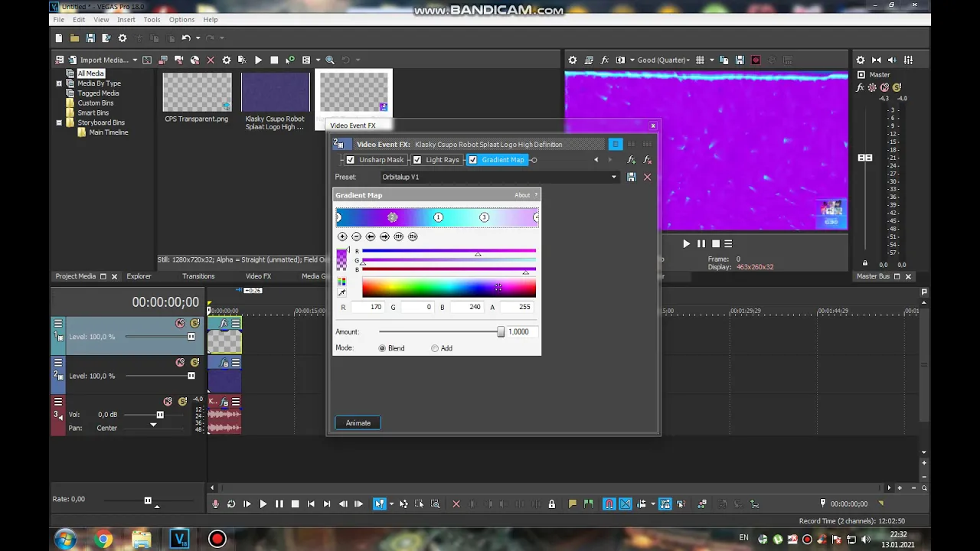Image resolution: width=980 pixels, height=551 pixels.
Task: Pause playback in the video preview window
Action: tap(701, 243)
